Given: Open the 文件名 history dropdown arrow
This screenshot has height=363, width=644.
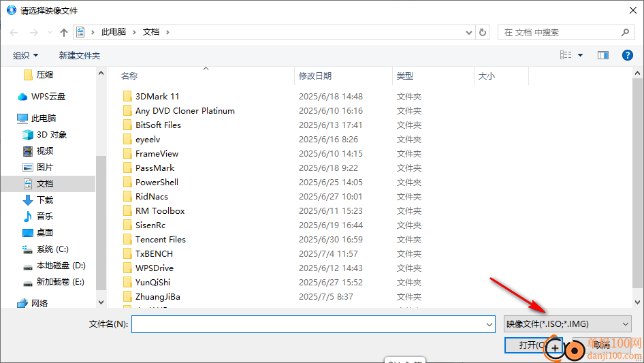Looking at the screenshot, I should pyautogui.click(x=489, y=324).
